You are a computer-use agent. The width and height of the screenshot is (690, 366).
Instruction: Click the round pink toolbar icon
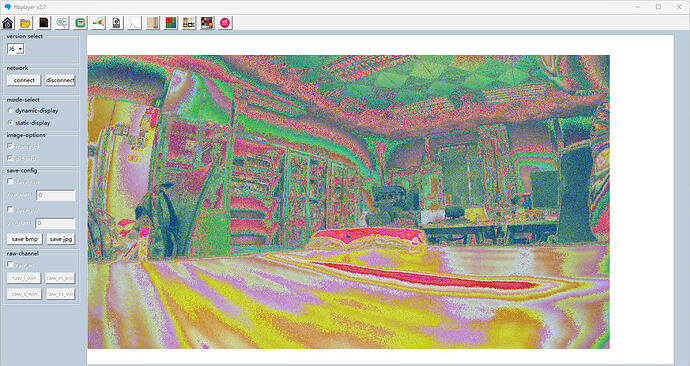225,23
